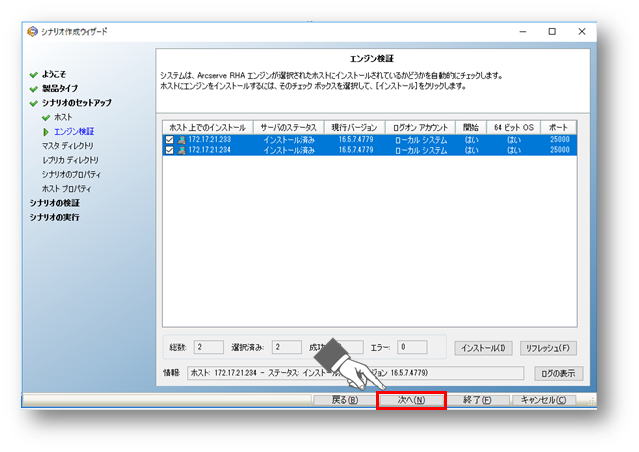Image resolution: width=639 pixels, height=452 pixels.
Task: Click the 総数 total count field
Action: 209,347
